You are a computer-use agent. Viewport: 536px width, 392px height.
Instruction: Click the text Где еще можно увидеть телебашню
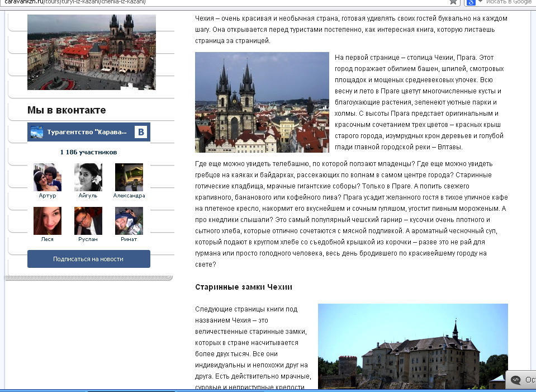[252, 163]
